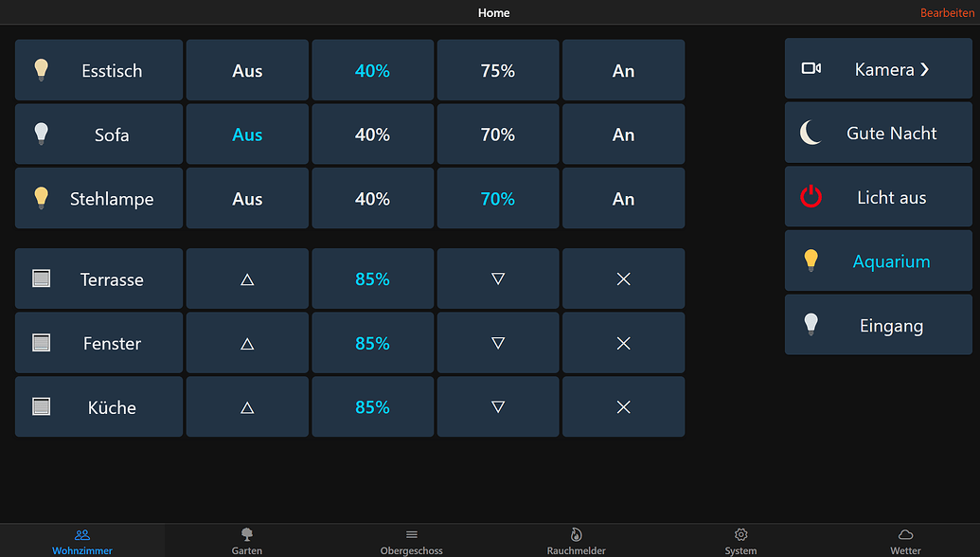Open Rauchmelder via the smoke detector icon
The image size is (980, 557).
pos(576,535)
